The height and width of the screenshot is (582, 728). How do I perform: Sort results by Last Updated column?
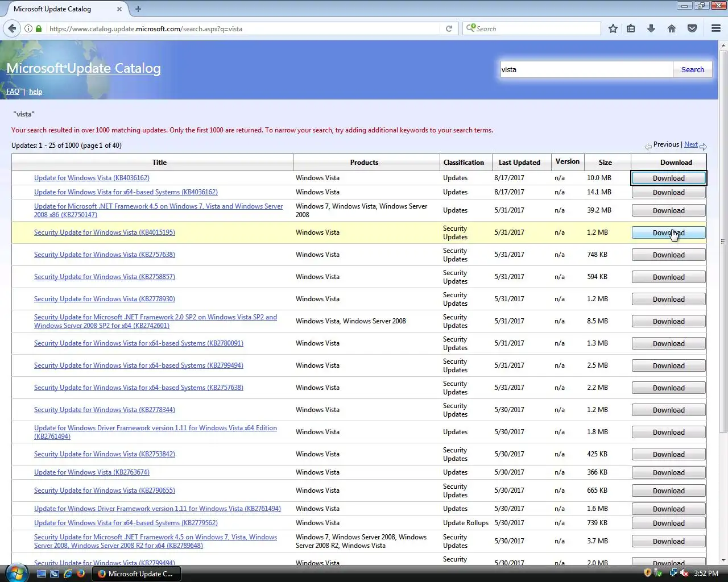(x=519, y=163)
